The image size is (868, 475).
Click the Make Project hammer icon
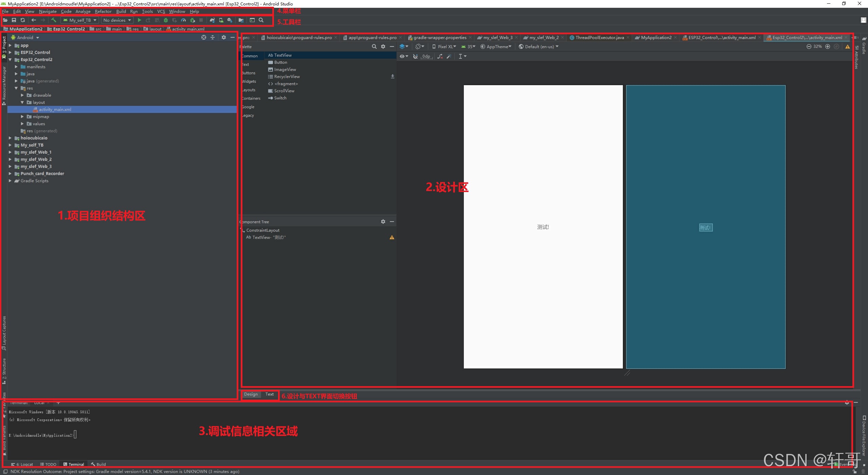pos(54,20)
